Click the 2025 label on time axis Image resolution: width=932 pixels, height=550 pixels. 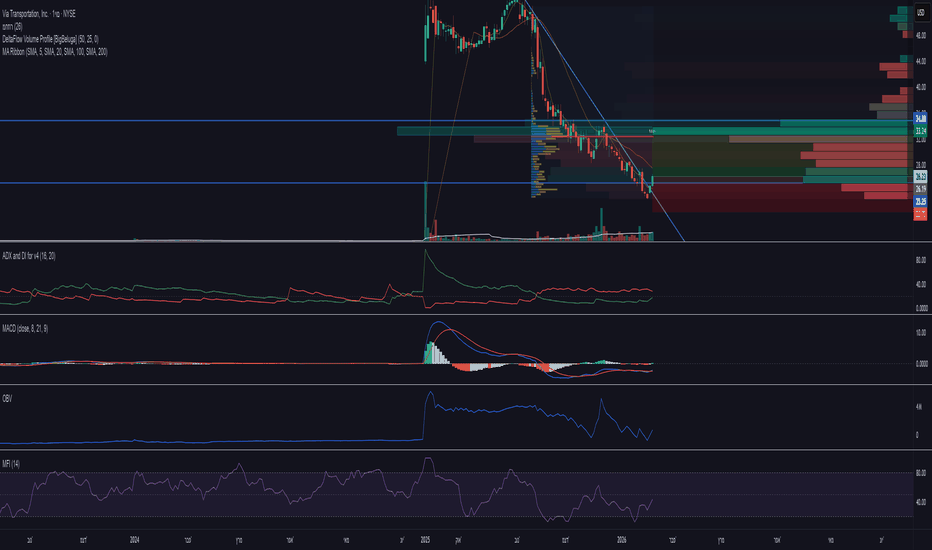pyautogui.click(x=425, y=540)
